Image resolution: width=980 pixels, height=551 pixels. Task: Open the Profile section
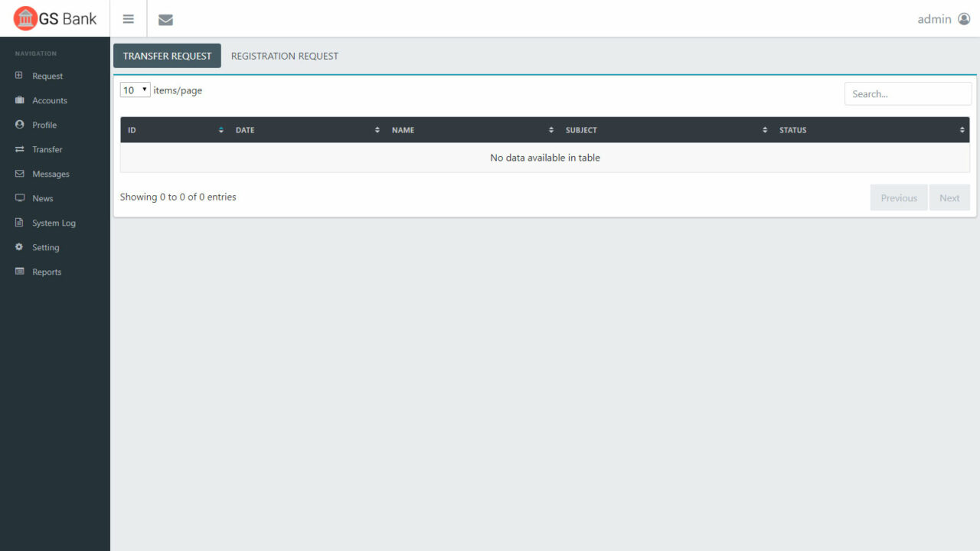click(x=44, y=125)
